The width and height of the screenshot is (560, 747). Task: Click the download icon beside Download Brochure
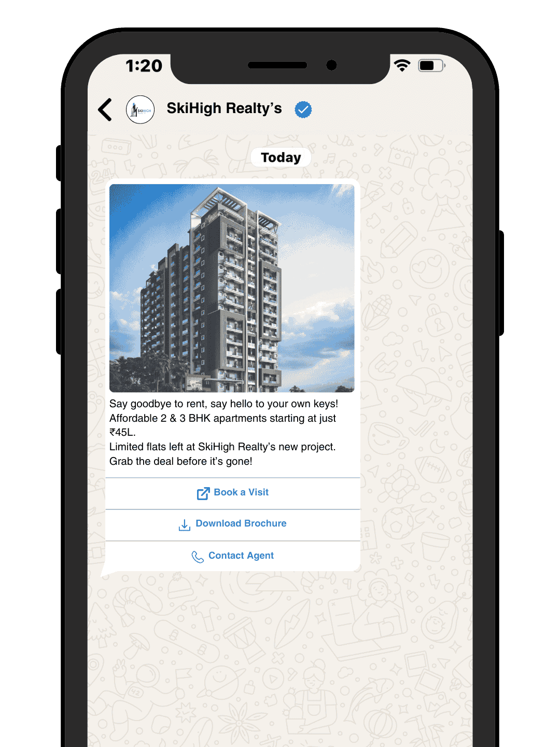[185, 525]
